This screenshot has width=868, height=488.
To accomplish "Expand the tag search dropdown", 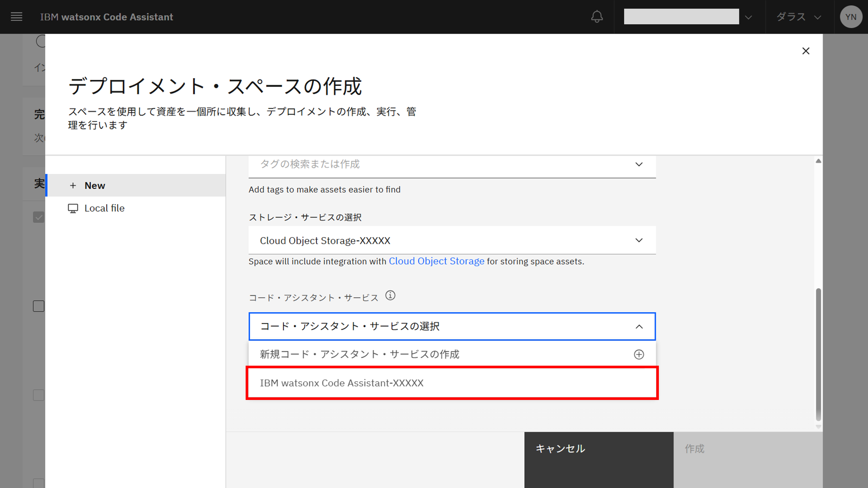I will click(x=638, y=164).
